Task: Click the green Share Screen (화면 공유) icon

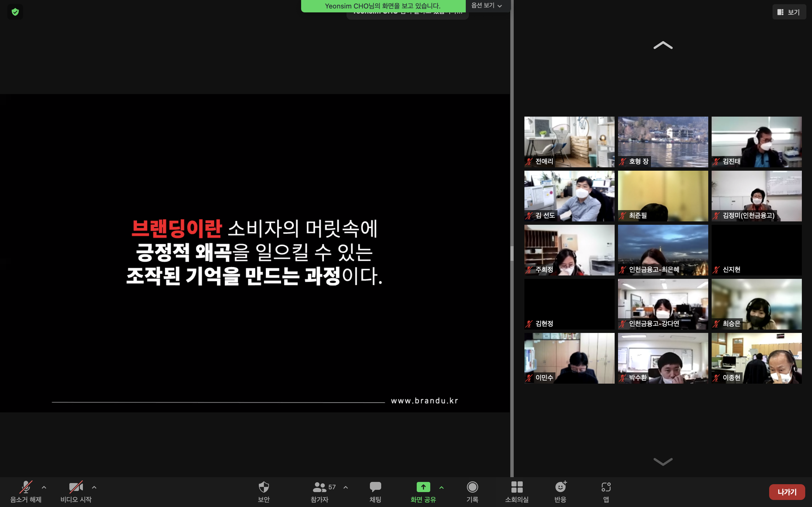Action: point(423,487)
